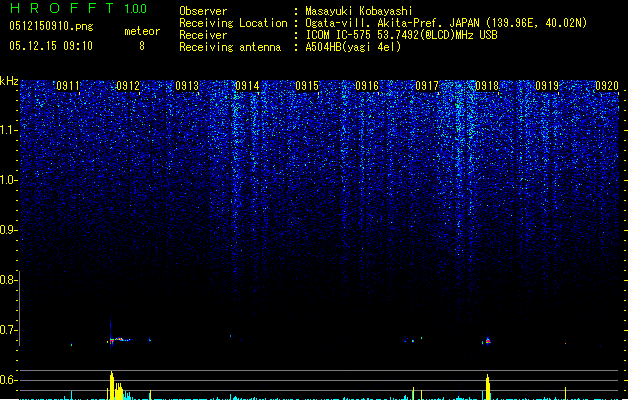
Task: Click the tall yellow power spike near 0912
Action: coord(112,386)
